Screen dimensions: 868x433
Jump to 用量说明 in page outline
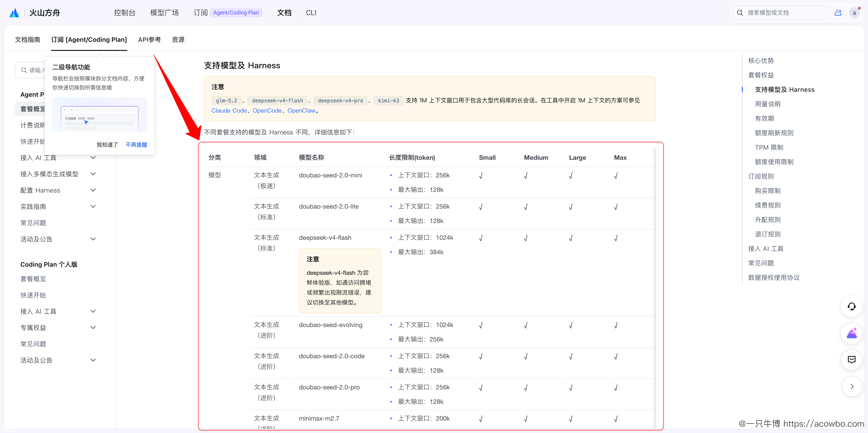pyautogui.click(x=768, y=104)
